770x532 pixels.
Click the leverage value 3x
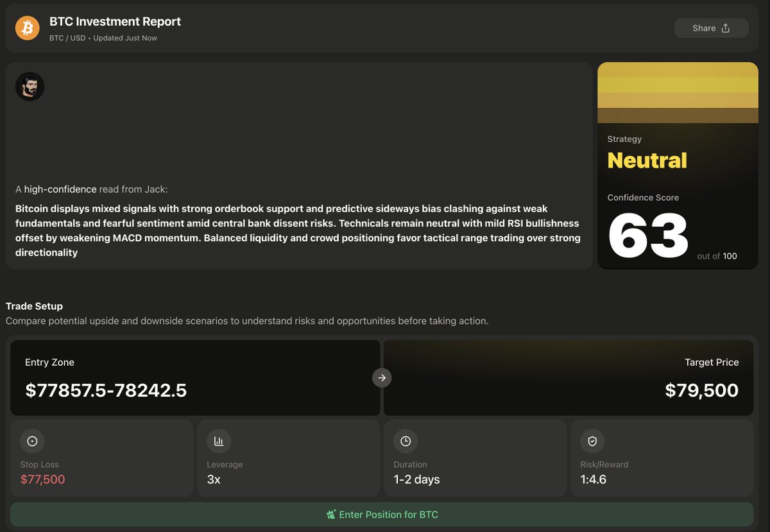coord(214,479)
